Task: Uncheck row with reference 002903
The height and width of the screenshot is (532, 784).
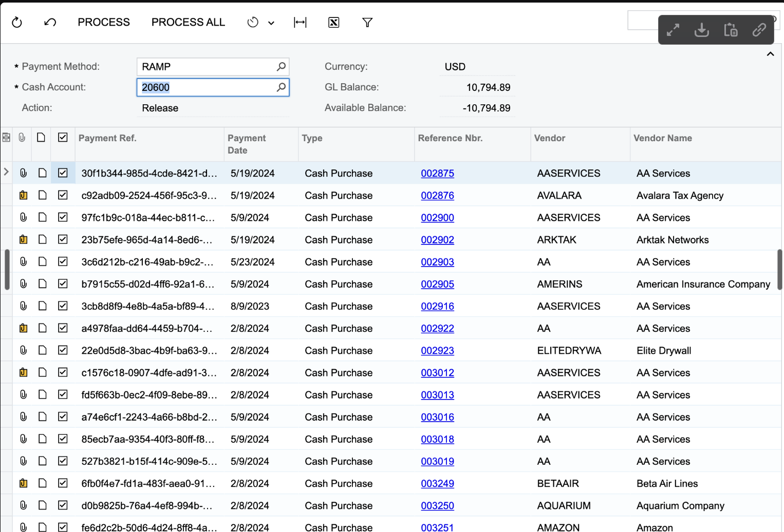Action: coord(63,261)
